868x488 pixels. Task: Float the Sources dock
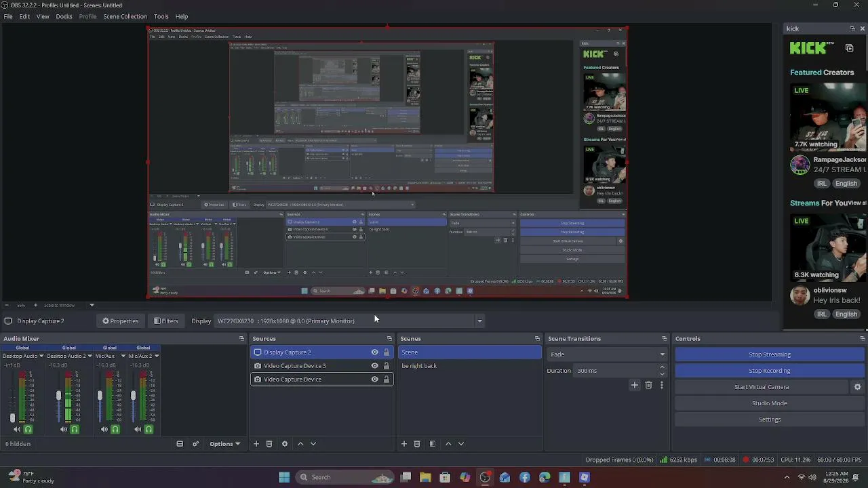(389, 339)
